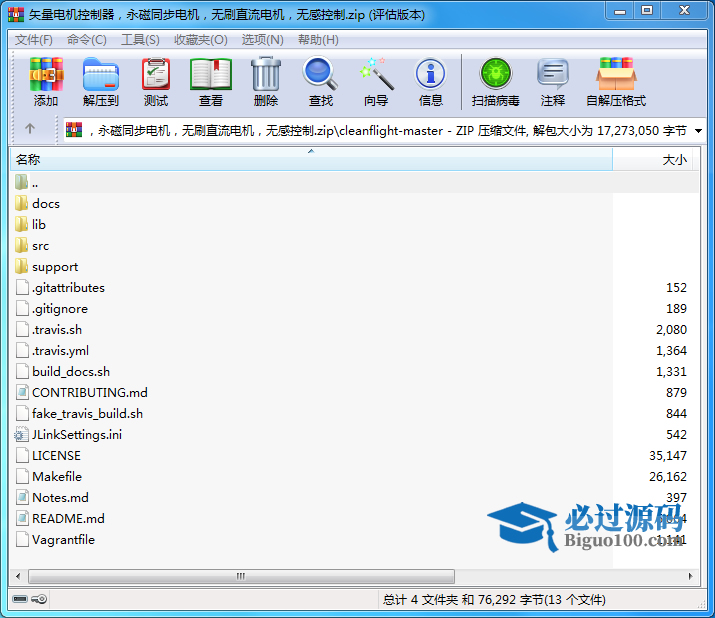Select the Vagrantfile file name
This screenshot has height=618, width=715.
click(x=63, y=540)
